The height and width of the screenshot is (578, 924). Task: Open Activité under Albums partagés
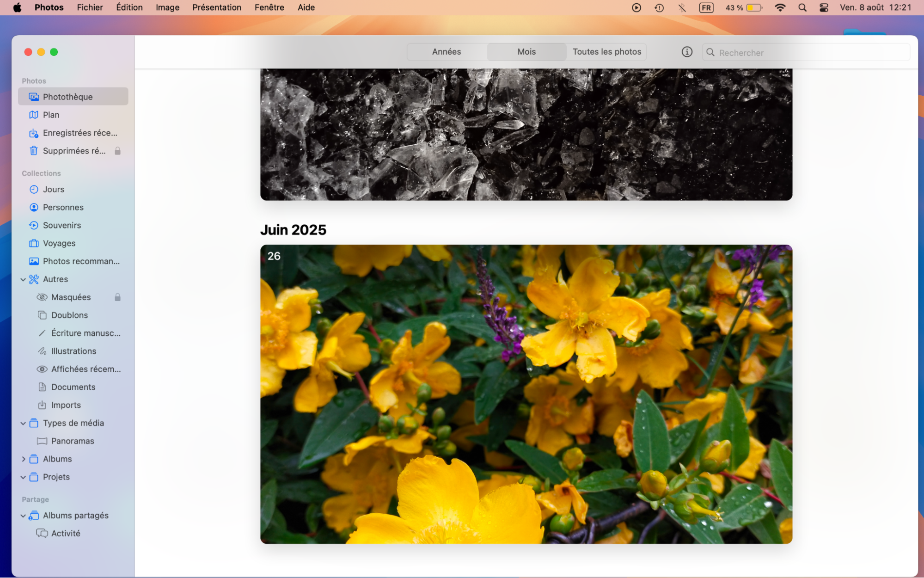(x=65, y=533)
